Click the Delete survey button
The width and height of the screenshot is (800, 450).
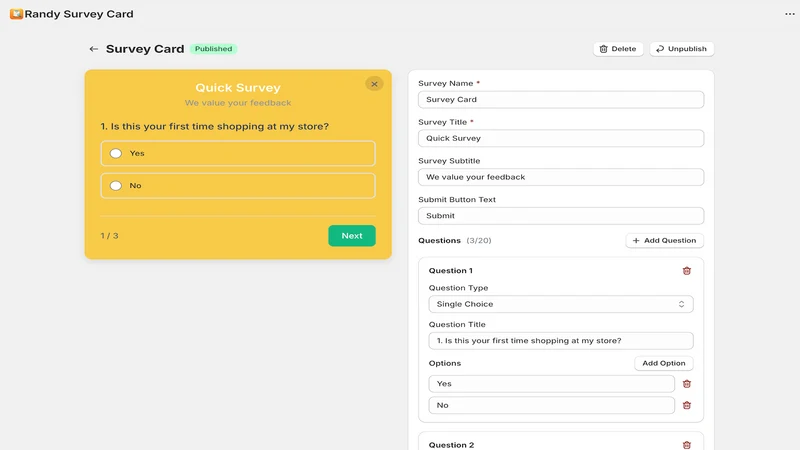(618, 49)
